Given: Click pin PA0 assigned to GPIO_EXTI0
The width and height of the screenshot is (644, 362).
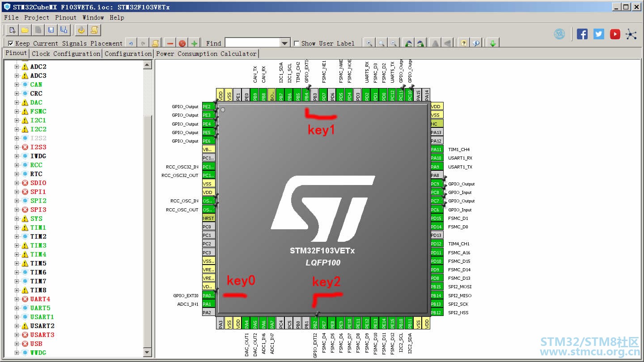Looking at the screenshot, I should pos(208,295).
